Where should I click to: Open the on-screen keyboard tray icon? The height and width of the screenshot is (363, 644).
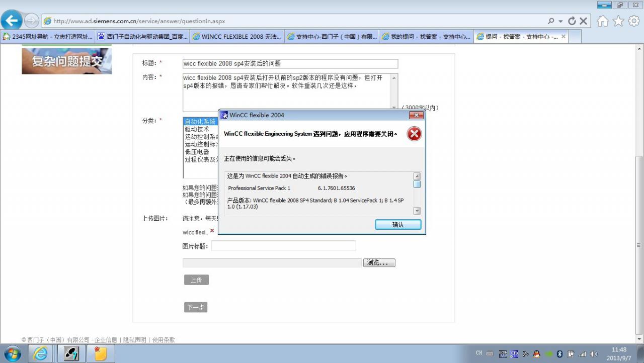click(x=490, y=354)
